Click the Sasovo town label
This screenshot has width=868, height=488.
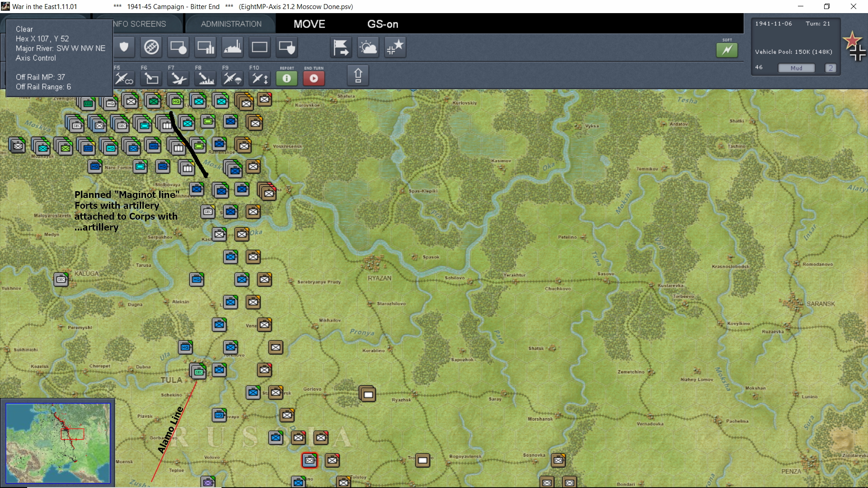pos(606,274)
